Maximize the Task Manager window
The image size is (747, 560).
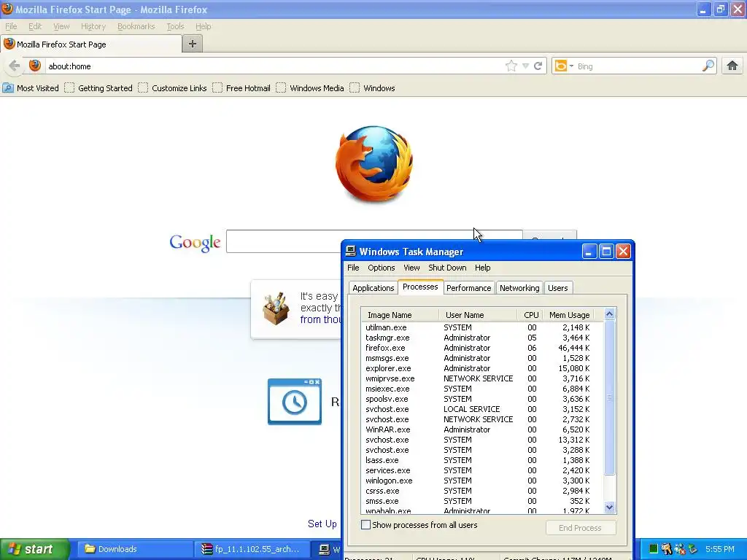[606, 252]
